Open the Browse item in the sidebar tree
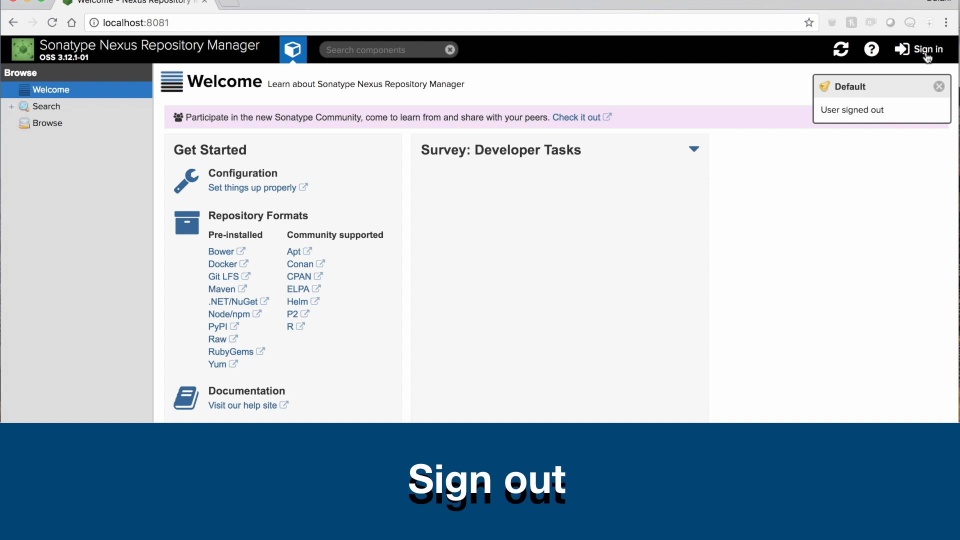Viewport: 960px width, 540px height. click(47, 123)
